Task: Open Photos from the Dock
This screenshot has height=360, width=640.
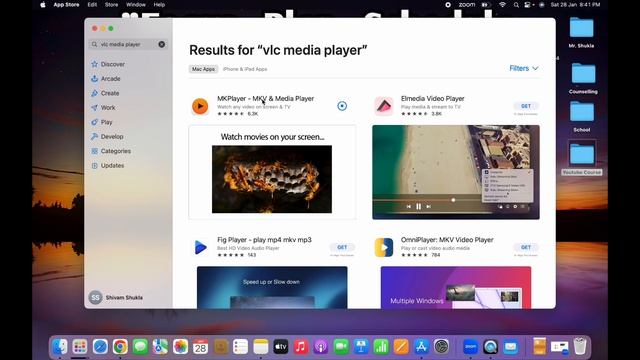Action: click(x=180, y=347)
